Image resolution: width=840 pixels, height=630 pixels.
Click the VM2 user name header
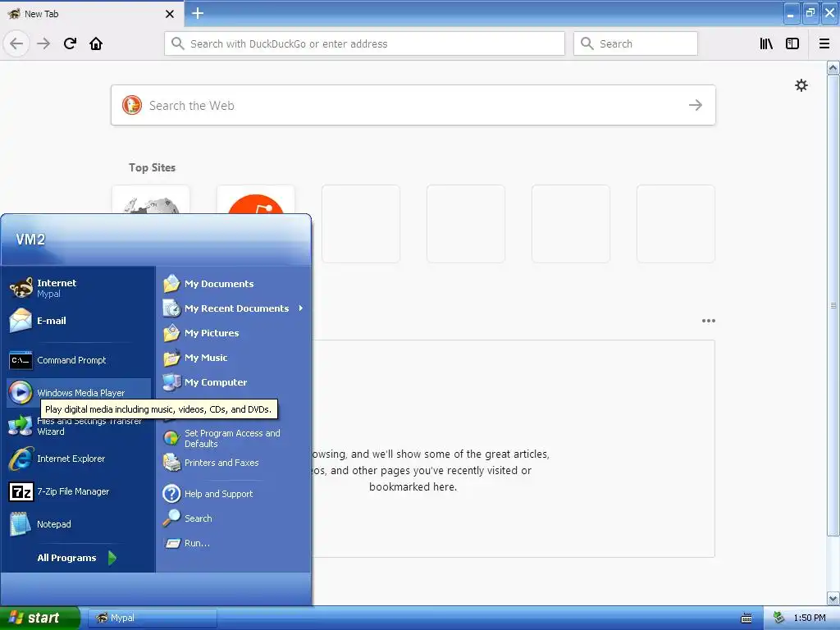point(30,240)
